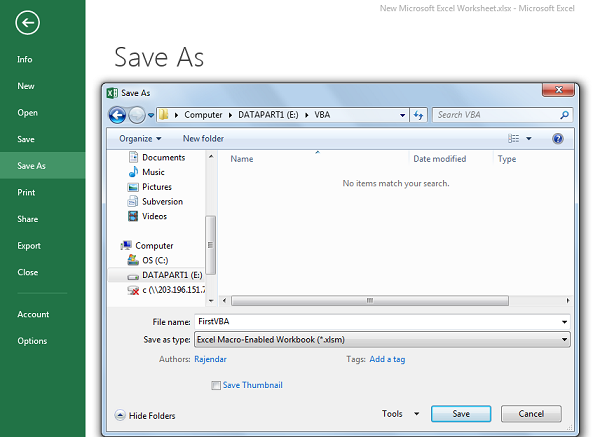Screen dimensions: 593x437
Task: Click the Save button in dialog
Action: coord(461,414)
